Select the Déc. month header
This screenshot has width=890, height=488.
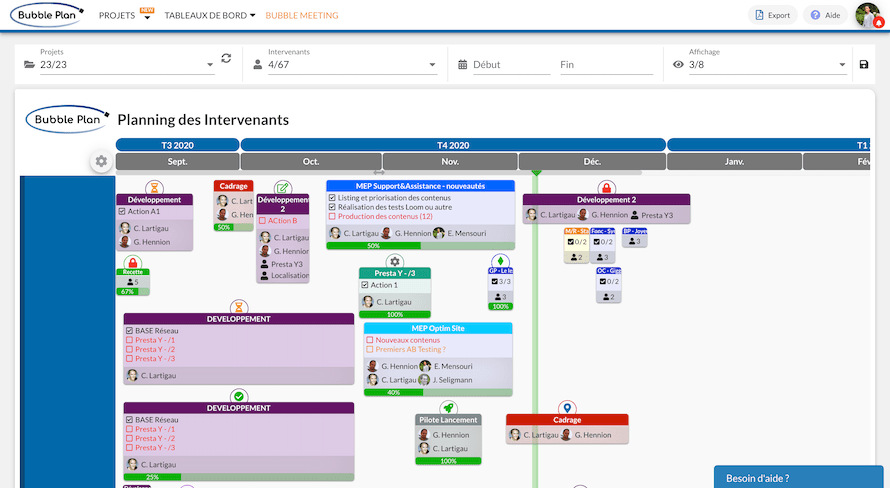(x=592, y=162)
